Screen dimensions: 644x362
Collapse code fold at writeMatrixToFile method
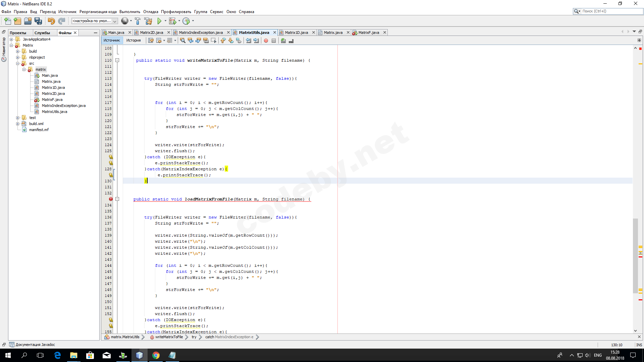[117, 60]
